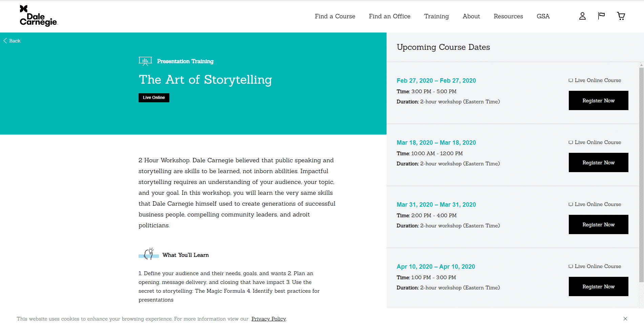Click Time 1:00 PM - 3:00 PM text

(x=426, y=277)
